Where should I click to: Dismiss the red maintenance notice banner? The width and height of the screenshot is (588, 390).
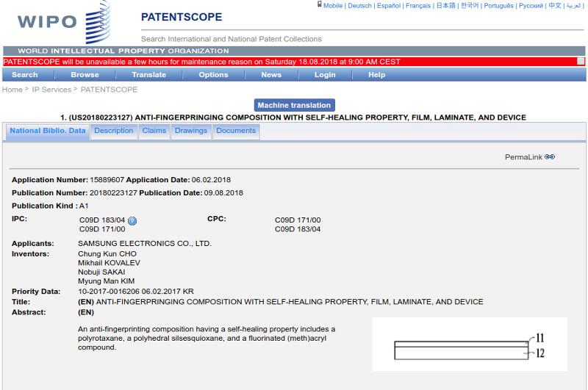coord(580,62)
